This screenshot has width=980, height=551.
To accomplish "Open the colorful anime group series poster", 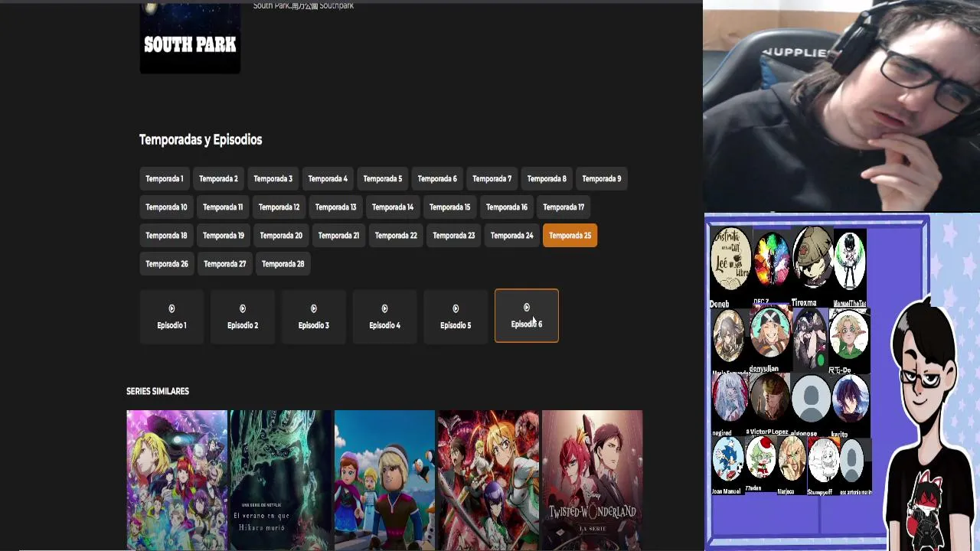I will point(177,481).
